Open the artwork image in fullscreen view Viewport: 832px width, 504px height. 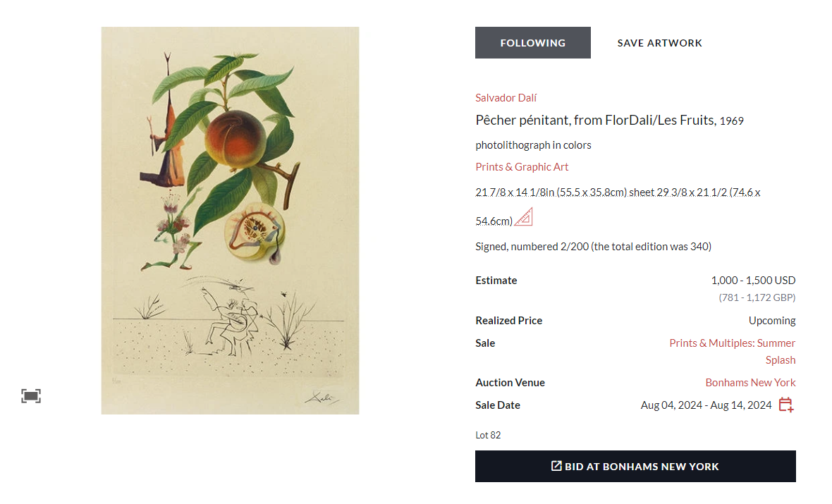coord(31,396)
